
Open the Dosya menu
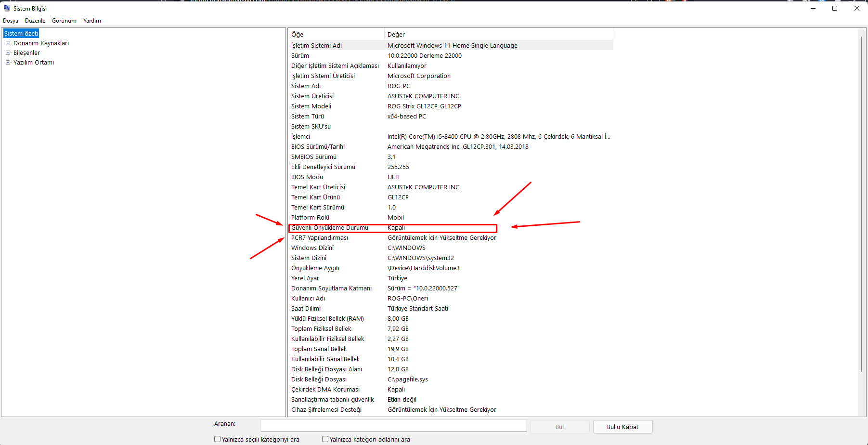coord(11,20)
